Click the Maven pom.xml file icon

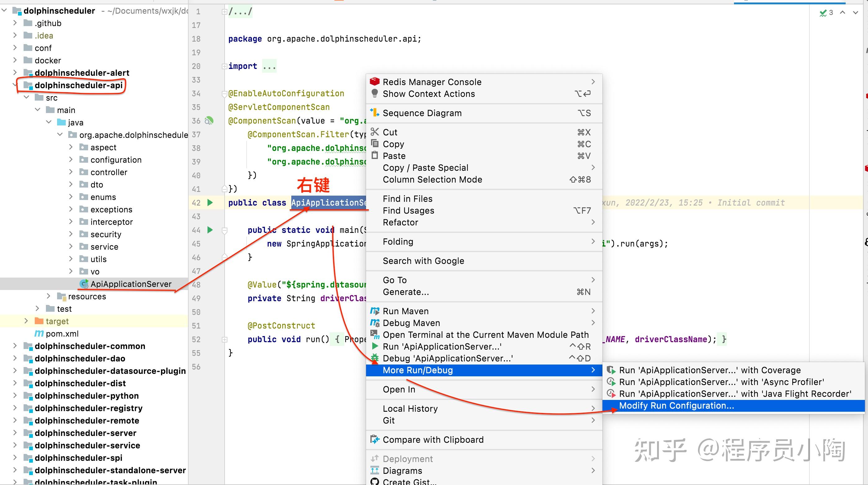coord(39,333)
